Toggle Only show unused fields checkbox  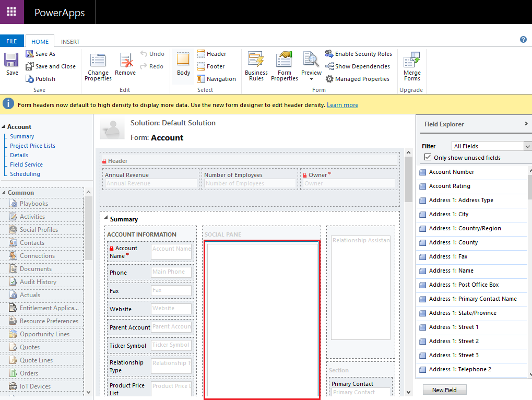tap(428, 157)
